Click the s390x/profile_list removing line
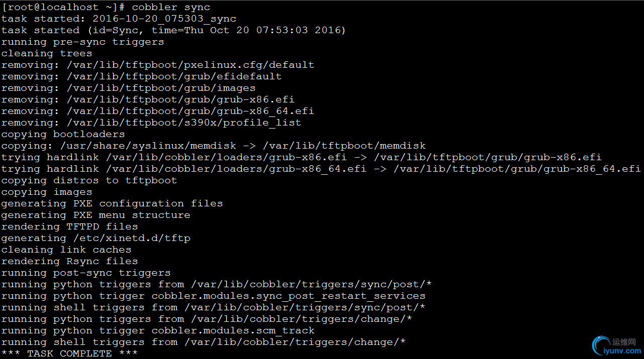The image size is (644, 359). pyautogui.click(x=151, y=123)
